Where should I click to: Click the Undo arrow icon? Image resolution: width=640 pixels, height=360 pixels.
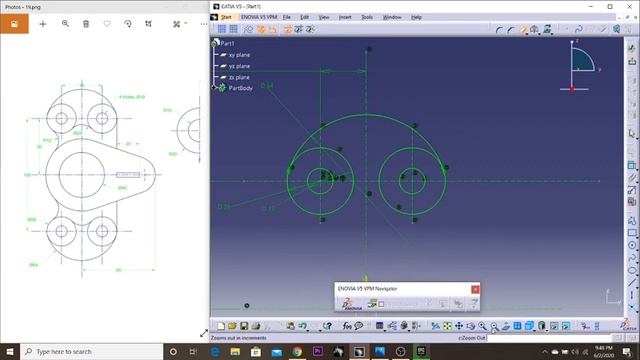[x=302, y=326]
